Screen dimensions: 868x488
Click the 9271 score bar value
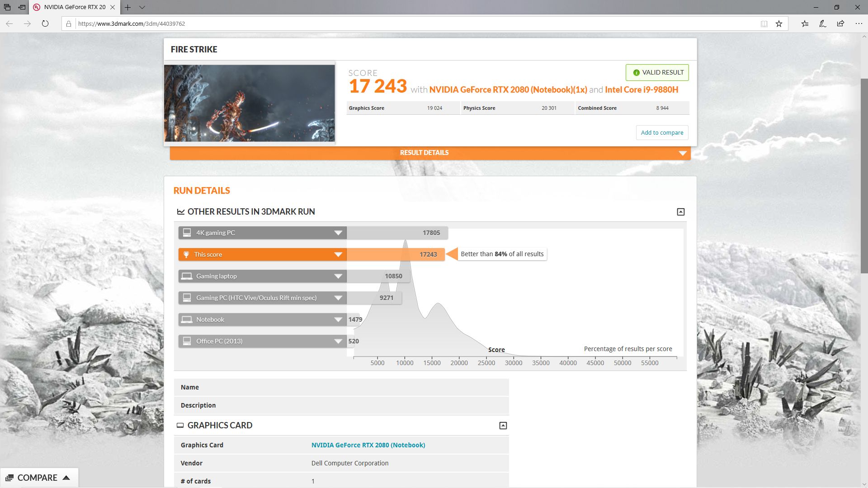tap(387, 298)
